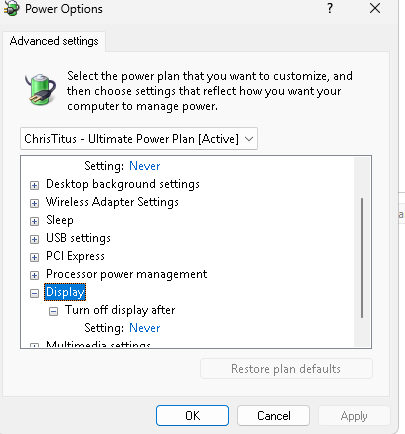Expand the Sleep tree node
This screenshot has height=434, width=405.
coord(34,221)
